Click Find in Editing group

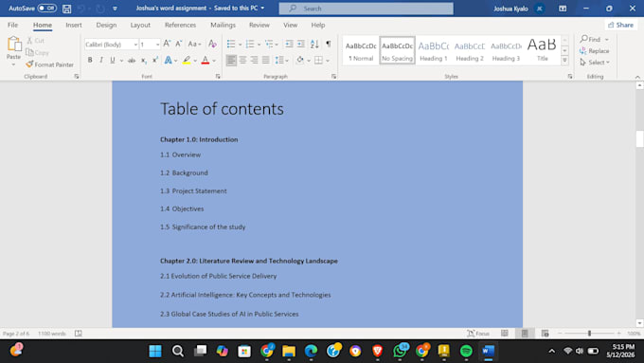click(x=591, y=39)
